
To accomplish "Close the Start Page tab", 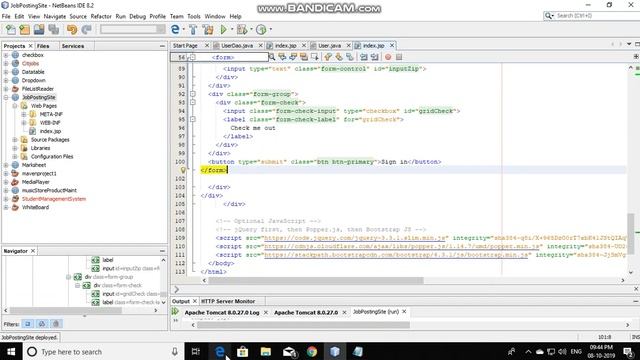I will pos(207,45).
